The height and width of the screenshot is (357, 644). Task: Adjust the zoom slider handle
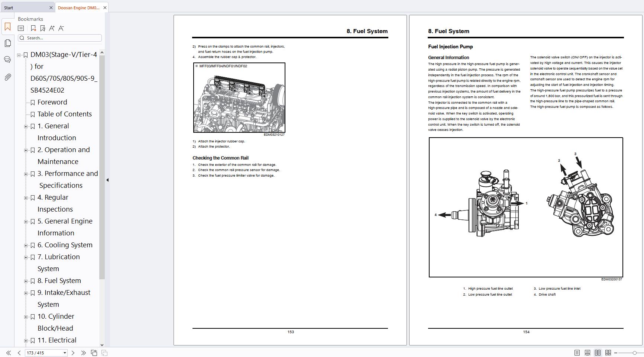point(635,353)
